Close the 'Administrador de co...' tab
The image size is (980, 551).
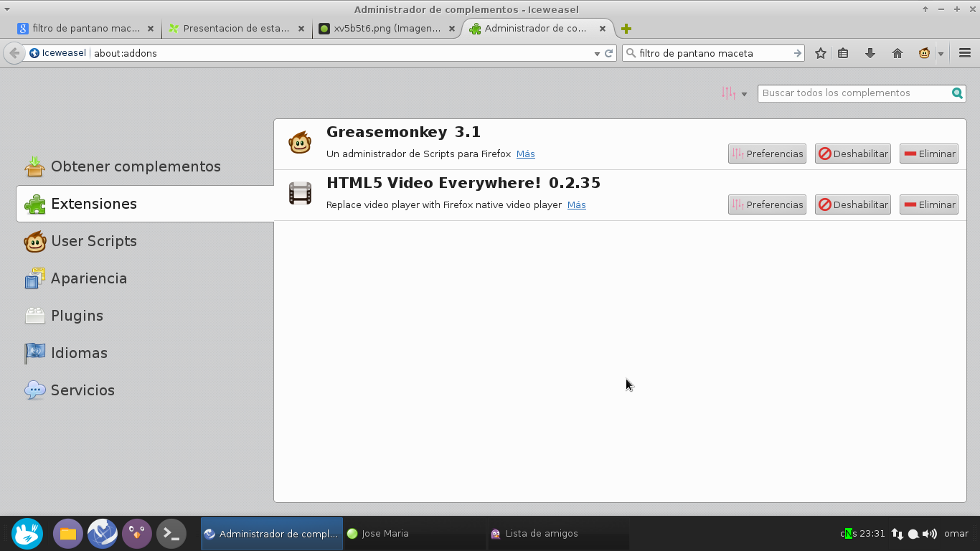pyautogui.click(x=603, y=29)
